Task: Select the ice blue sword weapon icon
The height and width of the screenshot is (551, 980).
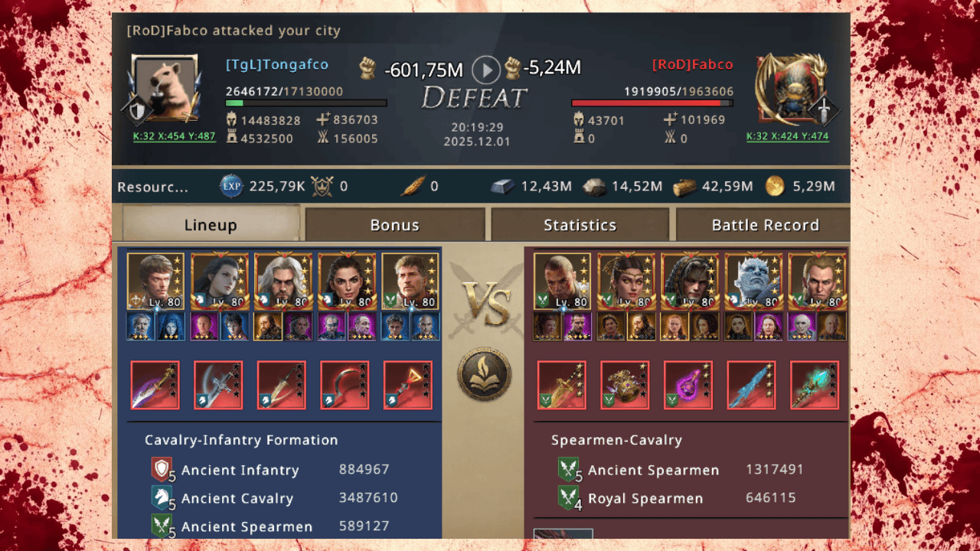Action: coord(751,385)
